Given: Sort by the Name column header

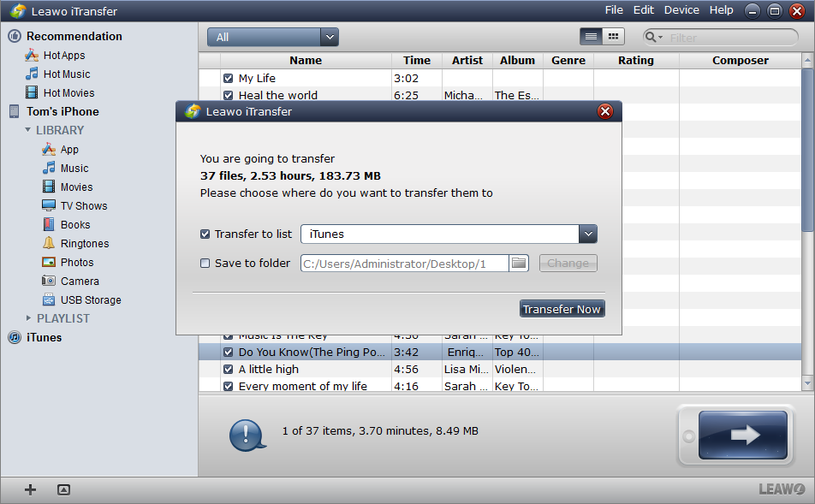Looking at the screenshot, I should 306,60.
